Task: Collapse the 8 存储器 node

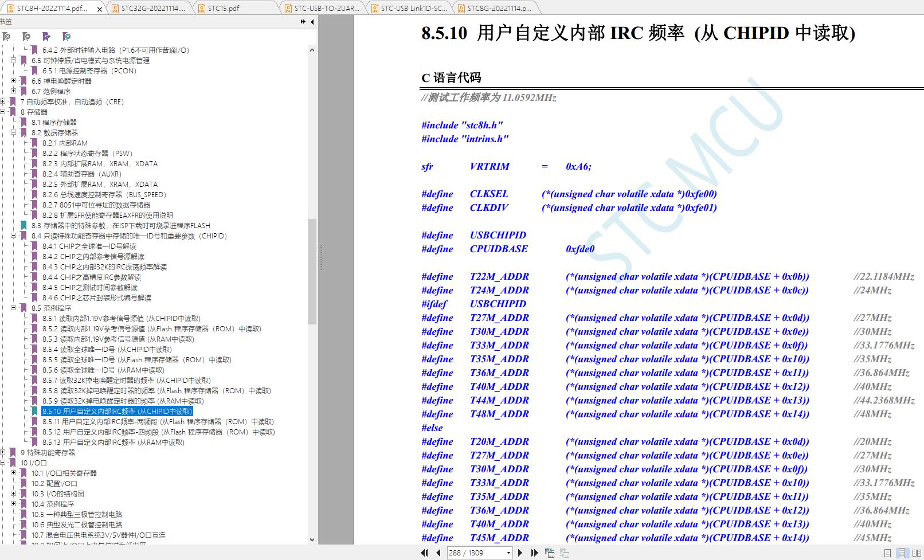Action: (x=3, y=112)
